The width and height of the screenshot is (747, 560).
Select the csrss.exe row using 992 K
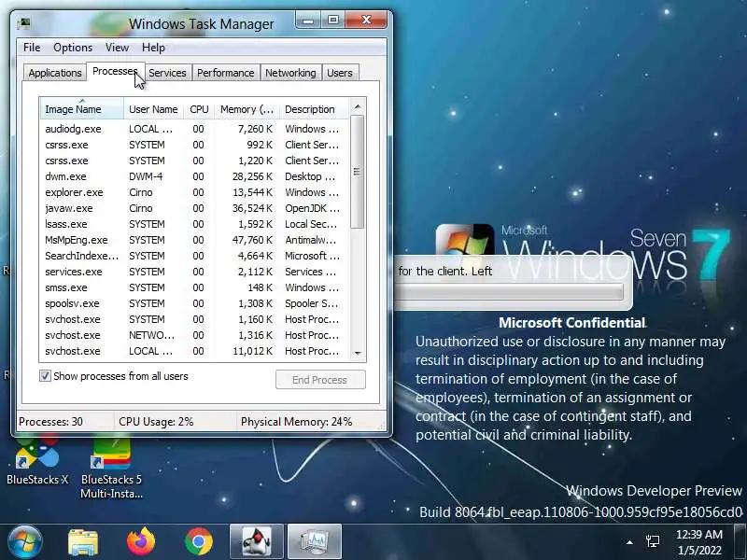click(194, 145)
